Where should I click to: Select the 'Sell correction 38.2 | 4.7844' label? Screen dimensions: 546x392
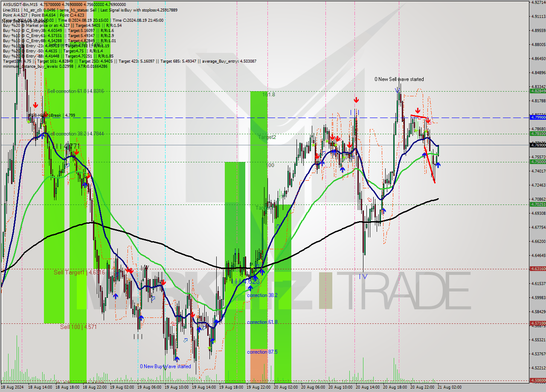pyautogui.click(x=76, y=134)
